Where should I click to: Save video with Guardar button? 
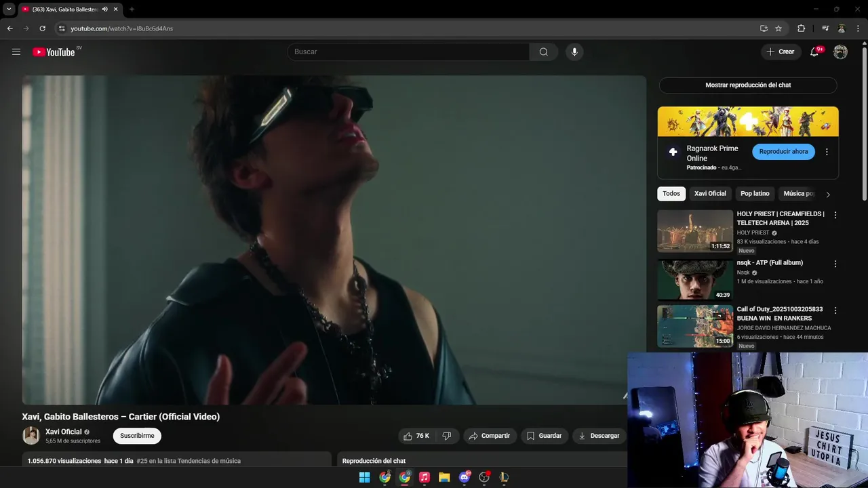(545, 436)
